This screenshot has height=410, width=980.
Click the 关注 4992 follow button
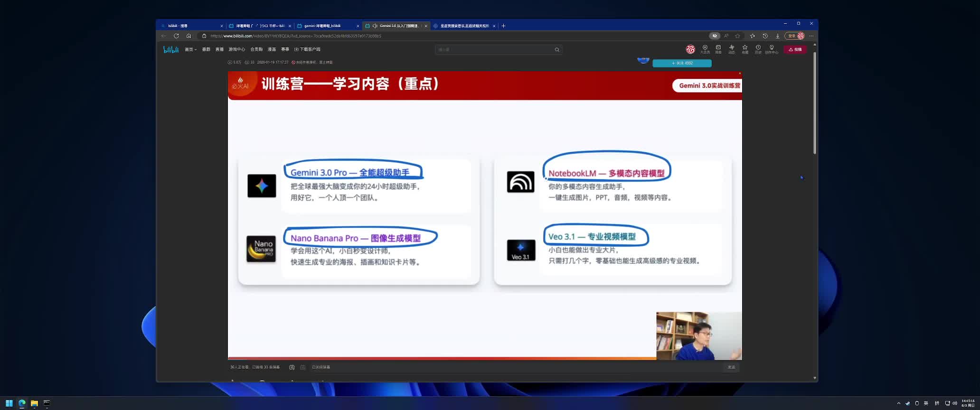[682, 63]
